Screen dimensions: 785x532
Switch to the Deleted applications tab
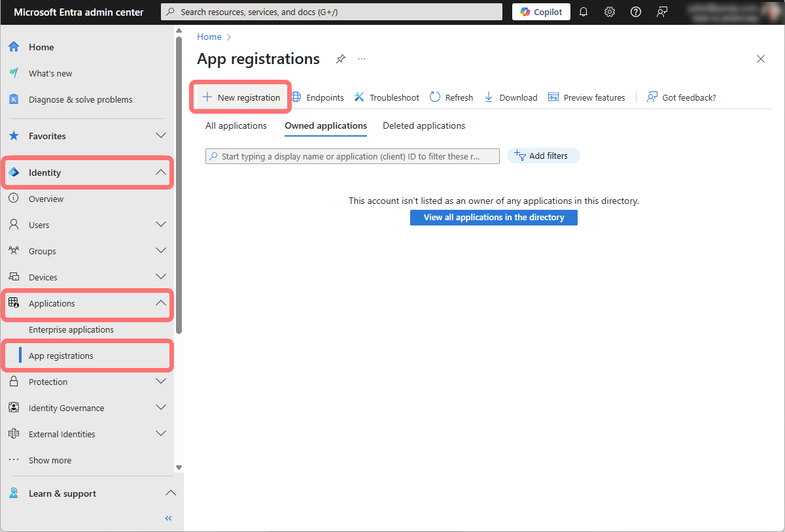click(x=424, y=125)
